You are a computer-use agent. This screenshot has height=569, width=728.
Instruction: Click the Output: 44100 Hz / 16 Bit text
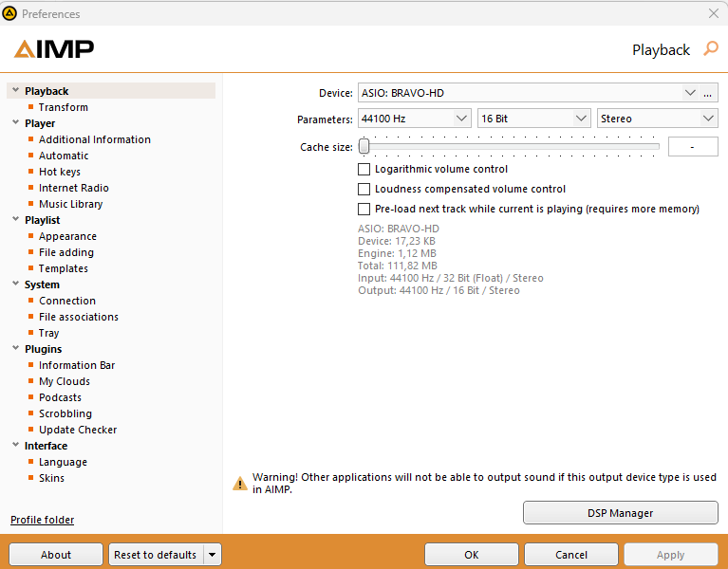439,291
